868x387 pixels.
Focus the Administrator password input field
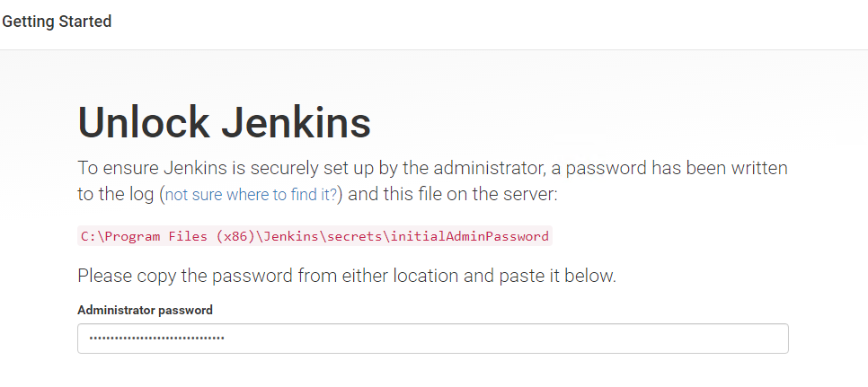point(433,339)
